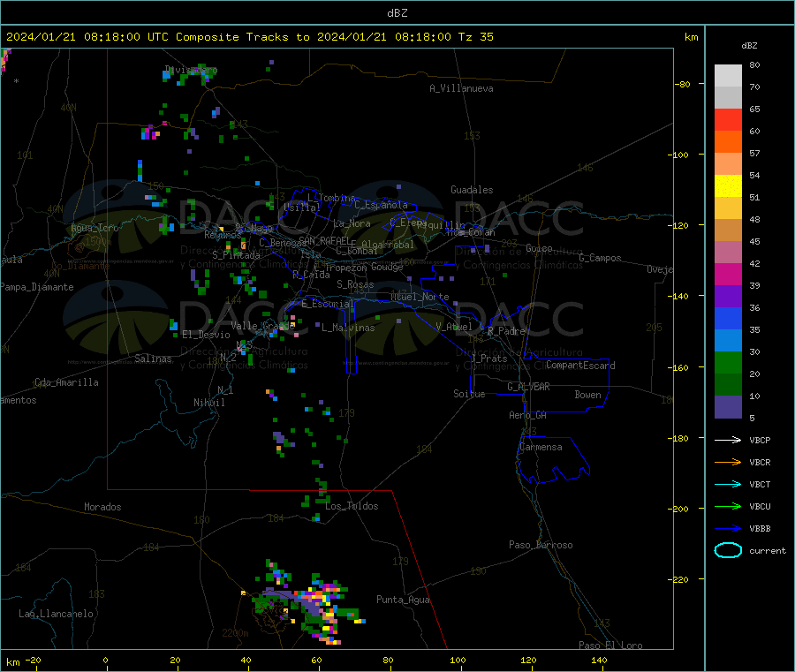This screenshot has width=795, height=672.
Task: Pick the green 30 dBZ color swatch
Action: click(728, 362)
